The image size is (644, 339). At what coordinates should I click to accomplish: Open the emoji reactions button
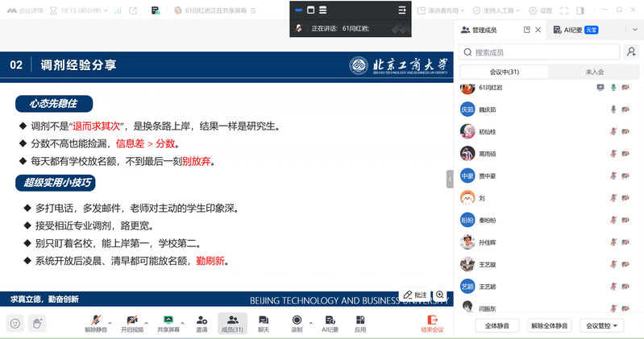click(15, 323)
